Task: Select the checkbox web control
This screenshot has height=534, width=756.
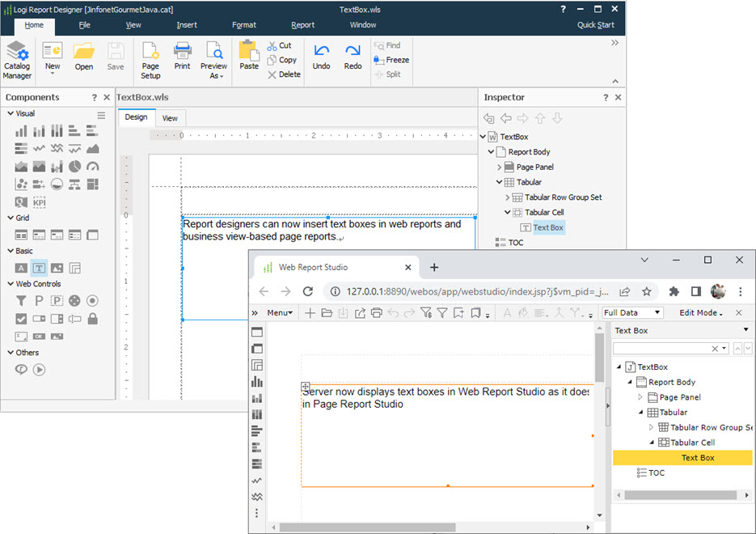Action: (21, 318)
